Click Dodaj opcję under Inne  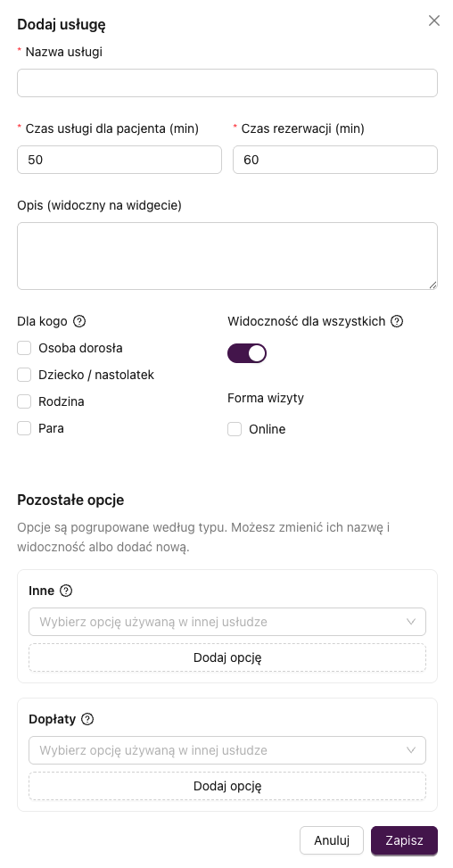(227, 657)
